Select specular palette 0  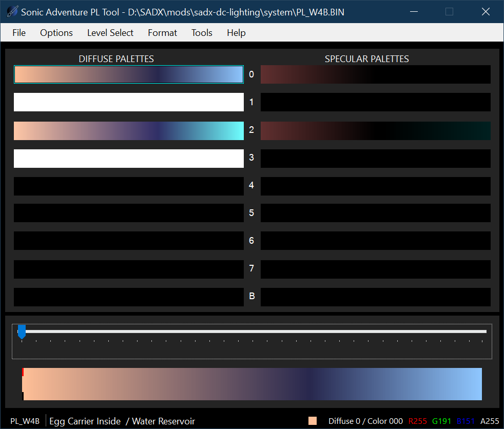(375, 74)
